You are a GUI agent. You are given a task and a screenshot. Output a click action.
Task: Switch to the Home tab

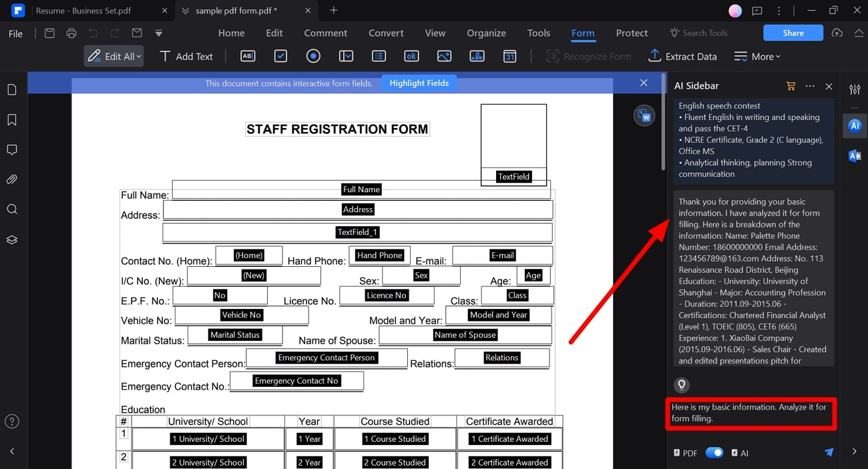232,33
